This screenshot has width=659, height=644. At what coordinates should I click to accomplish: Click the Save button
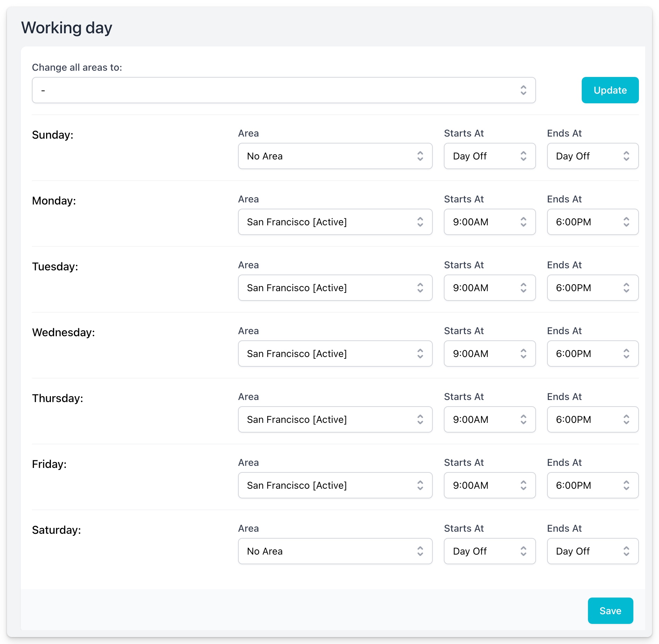point(610,611)
